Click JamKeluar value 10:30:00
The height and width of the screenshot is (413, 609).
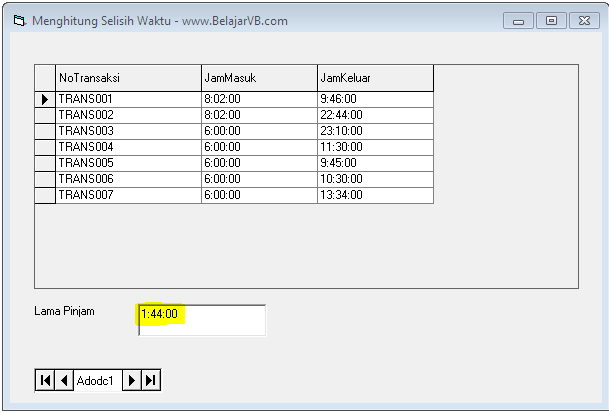pos(375,179)
